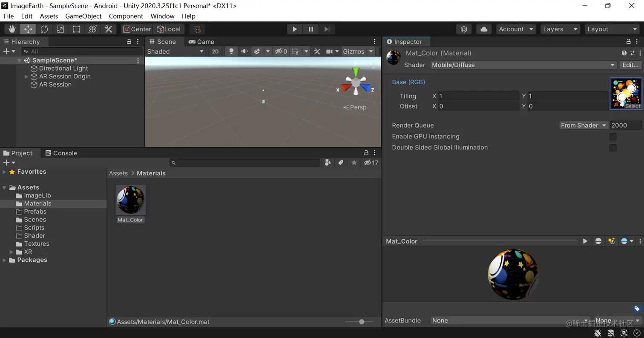The height and width of the screenshot is (338, 644).
Task: Expand the XR folder
Action: (12, 252)
